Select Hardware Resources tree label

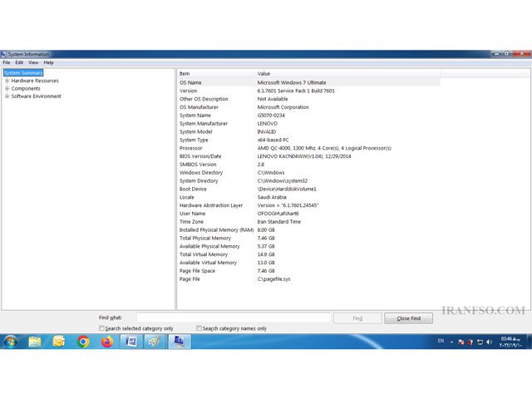pyautogui.click(x=35, y=81)
